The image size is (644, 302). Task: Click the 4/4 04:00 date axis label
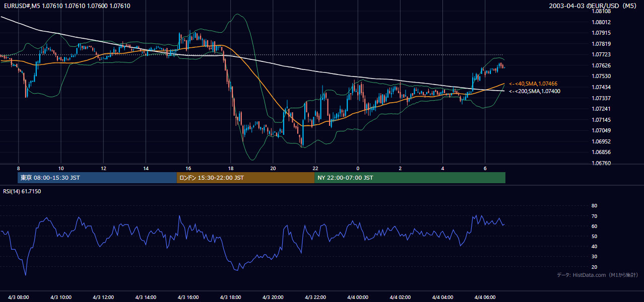(x=442, y=297)
